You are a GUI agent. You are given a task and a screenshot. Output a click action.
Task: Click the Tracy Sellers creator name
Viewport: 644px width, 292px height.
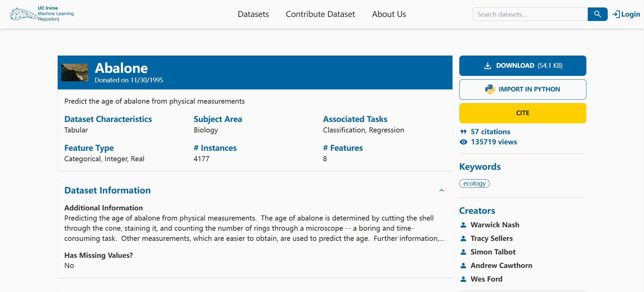[491, 238]
